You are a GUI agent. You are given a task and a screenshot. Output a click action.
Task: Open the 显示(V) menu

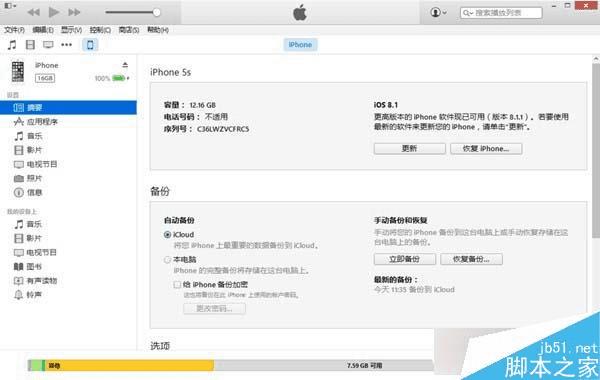pos(72,30)
